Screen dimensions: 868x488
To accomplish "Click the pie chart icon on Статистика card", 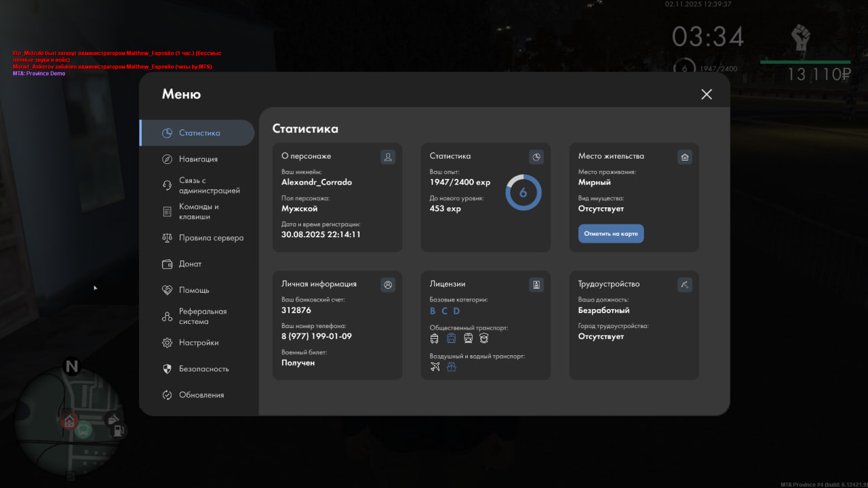I will [536, 157].
